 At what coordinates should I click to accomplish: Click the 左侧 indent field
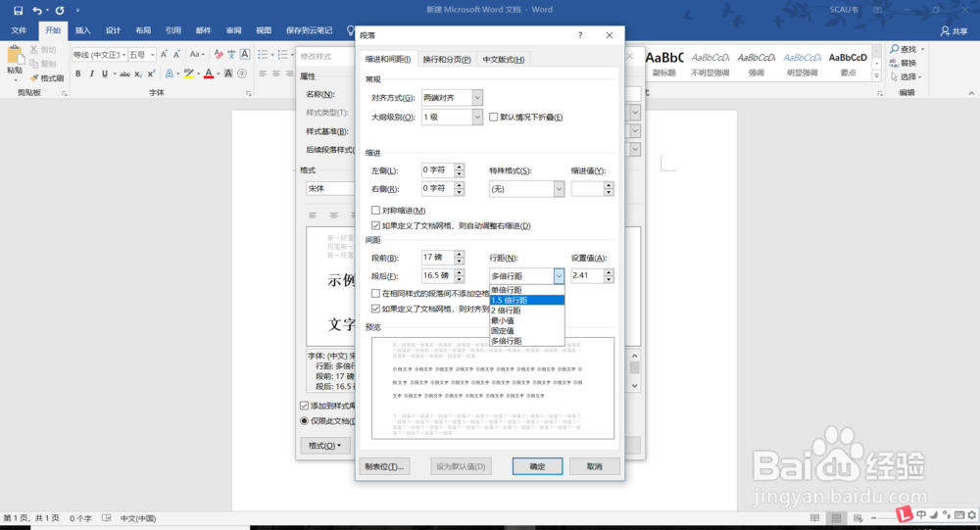(437, 170)
